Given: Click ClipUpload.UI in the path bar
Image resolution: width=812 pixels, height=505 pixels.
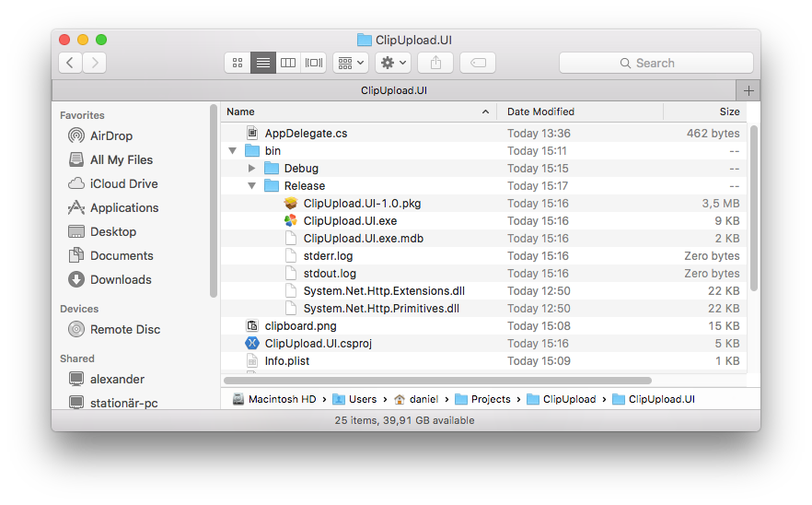Looking at the screenshot, I should point(654,399).
